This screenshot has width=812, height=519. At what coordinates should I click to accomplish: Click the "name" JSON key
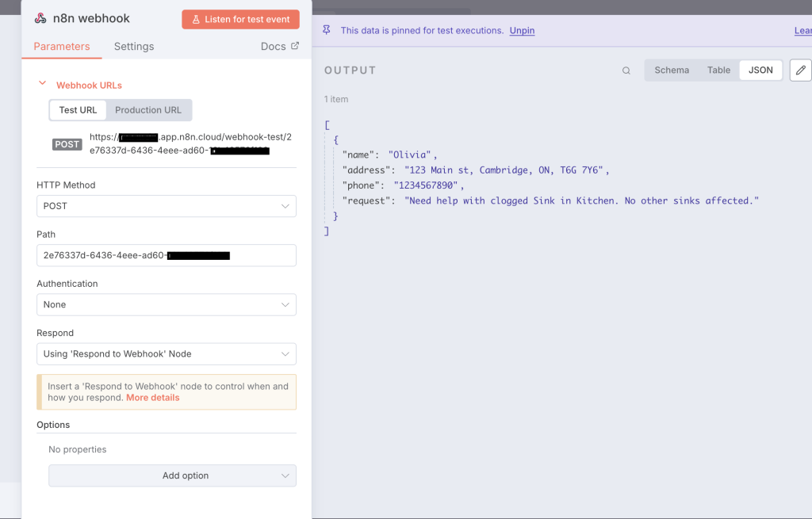358,155
